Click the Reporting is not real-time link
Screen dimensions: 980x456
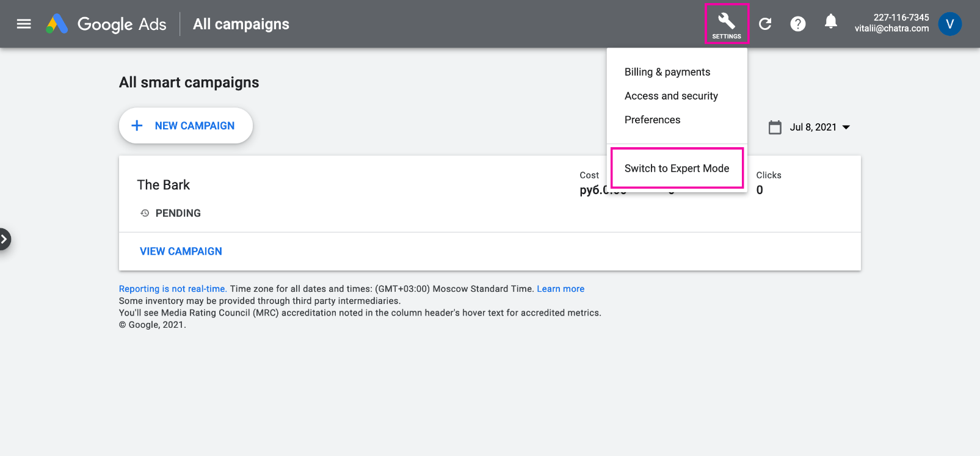coord(173,289)
